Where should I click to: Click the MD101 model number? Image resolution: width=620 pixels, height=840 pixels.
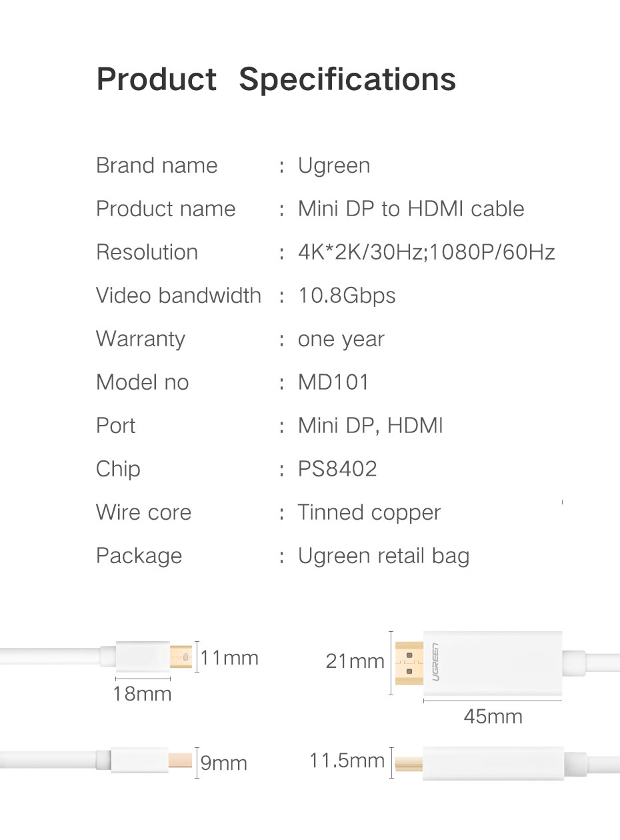click(333, 382)
